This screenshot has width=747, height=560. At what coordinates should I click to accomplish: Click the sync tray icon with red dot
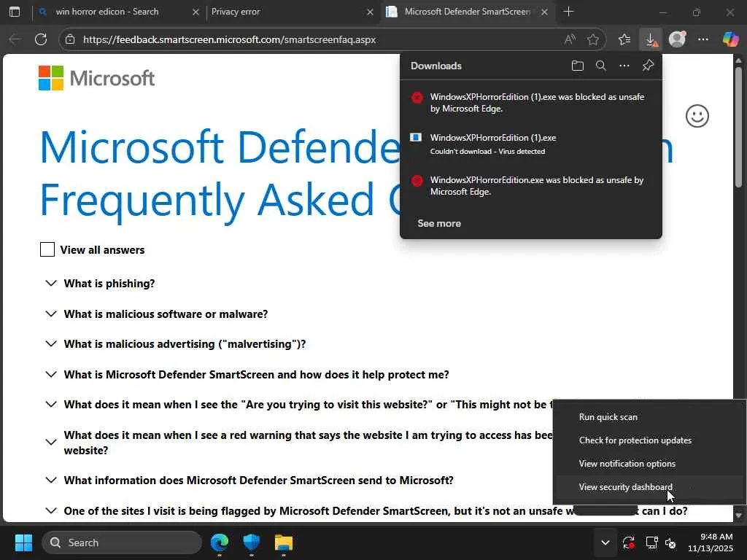628,542
